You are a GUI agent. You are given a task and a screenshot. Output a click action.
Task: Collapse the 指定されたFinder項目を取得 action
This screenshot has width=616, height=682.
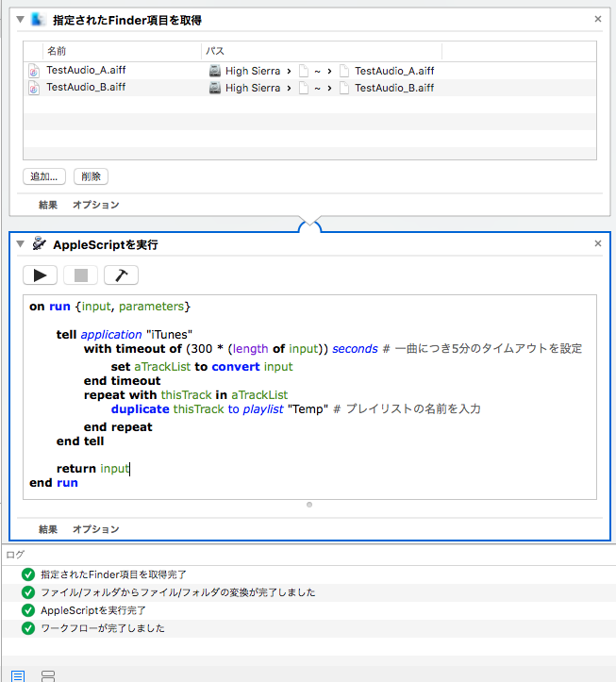[21, 20]
